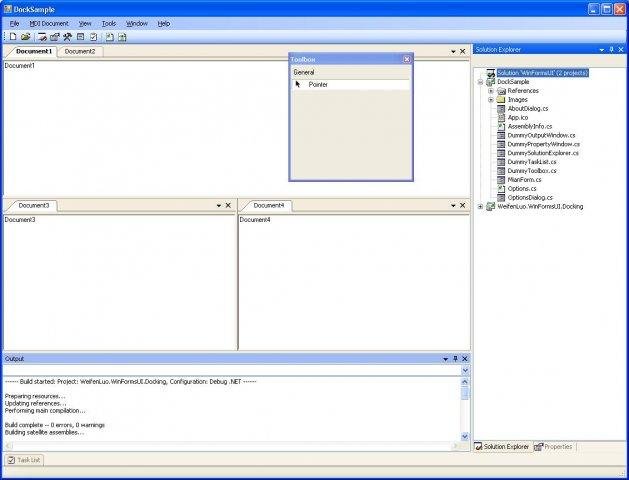Switch to the Properties tab

click(554, 446)
